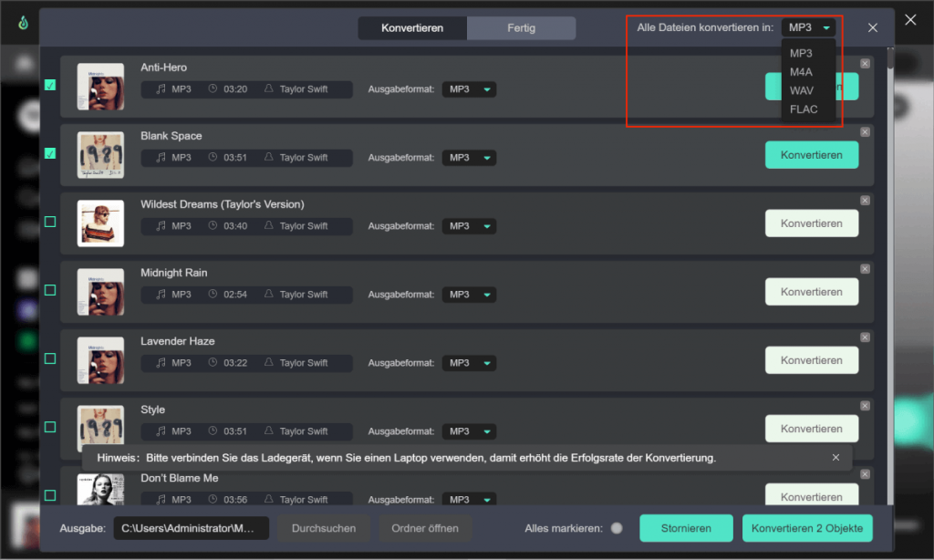Open Ausgabeformat dropdown for Don't Blame Me
The width and height of the screenshot is (934, 560).
469,499
